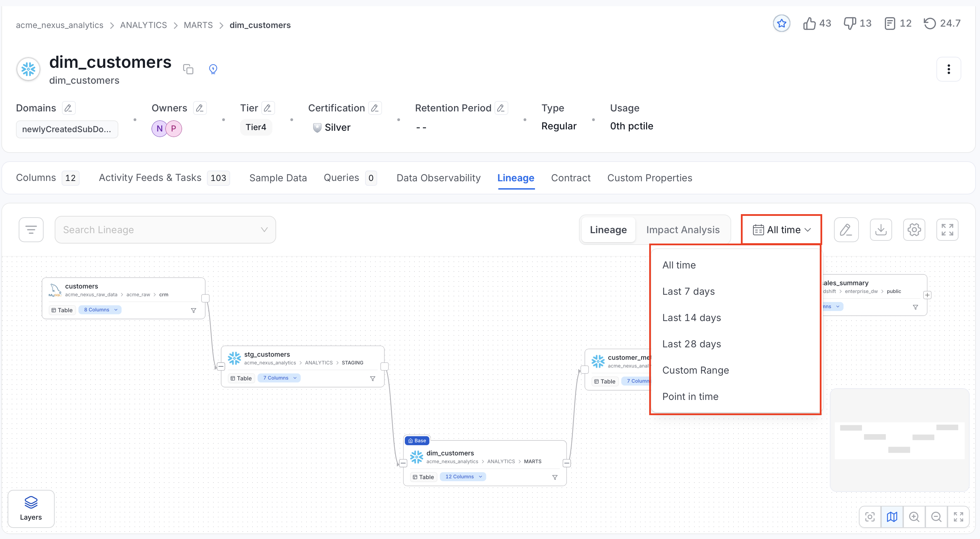The image size is (980, 539).
Task: Expand 12 Columns on dim_customers node
Action: [463, 477]
